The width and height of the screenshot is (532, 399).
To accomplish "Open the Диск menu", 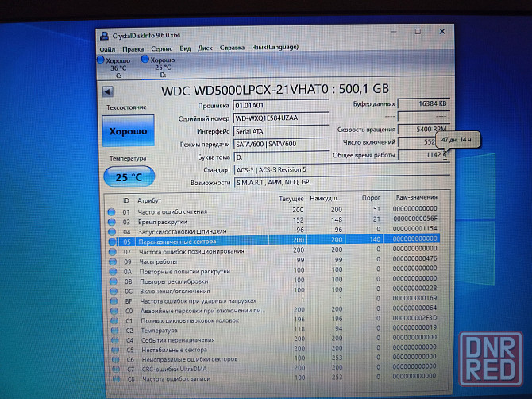I will [x=205, y=48].
